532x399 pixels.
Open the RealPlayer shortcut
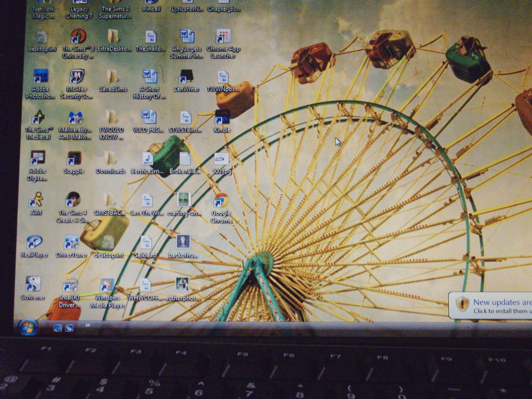(x=34, y=242)
